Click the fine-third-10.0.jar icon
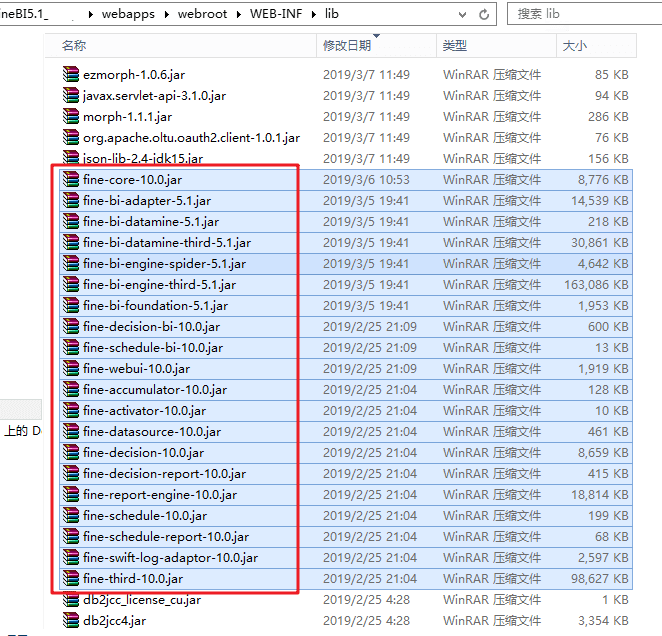Viewport: 662px width, 636px height. [x=71, y=579]
